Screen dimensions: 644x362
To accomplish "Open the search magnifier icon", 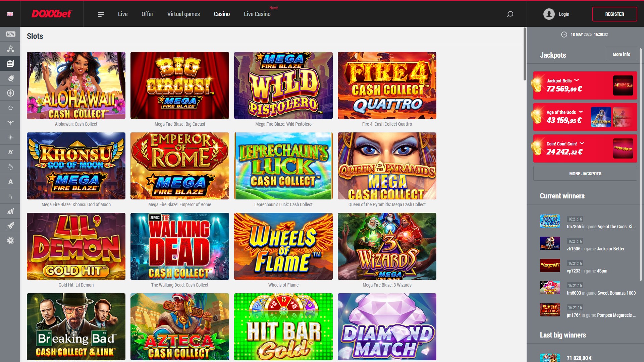I will pos(510,14).
